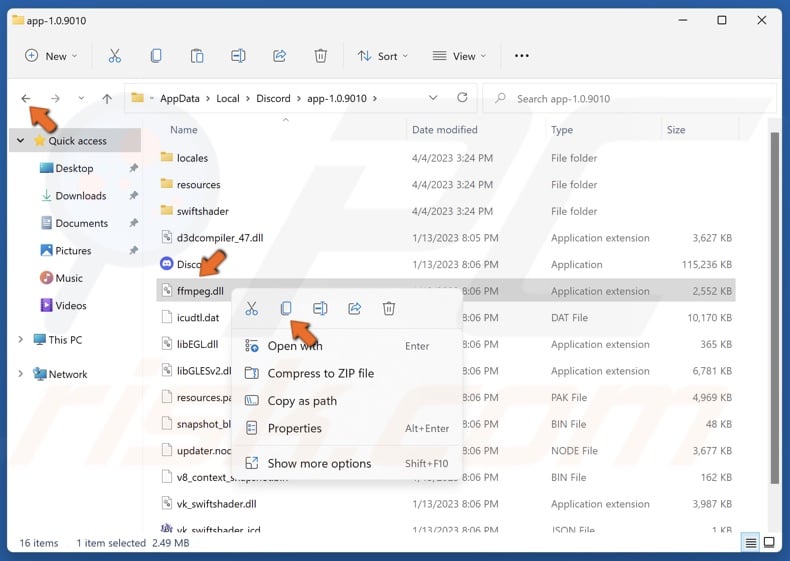This screenshot has height=561, width=790.
Task: Click the Delete trash icon in context menu
Action: coord(389,309)
